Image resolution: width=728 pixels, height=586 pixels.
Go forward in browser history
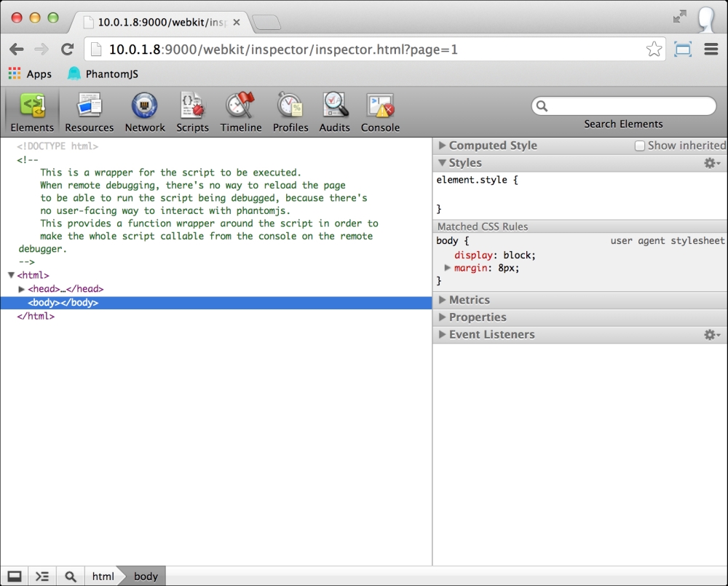[41, 50]
